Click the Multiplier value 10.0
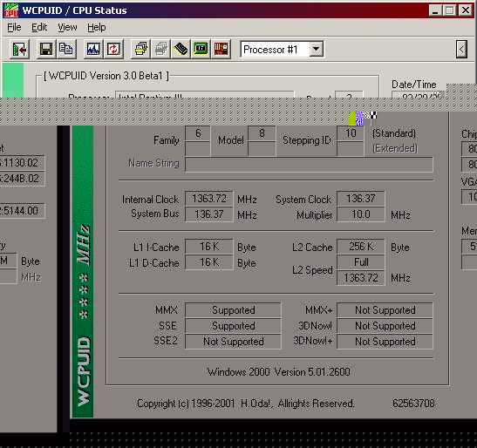Image resolution: width=477 pixels, height=448 pixels. (x=361, y=214)
